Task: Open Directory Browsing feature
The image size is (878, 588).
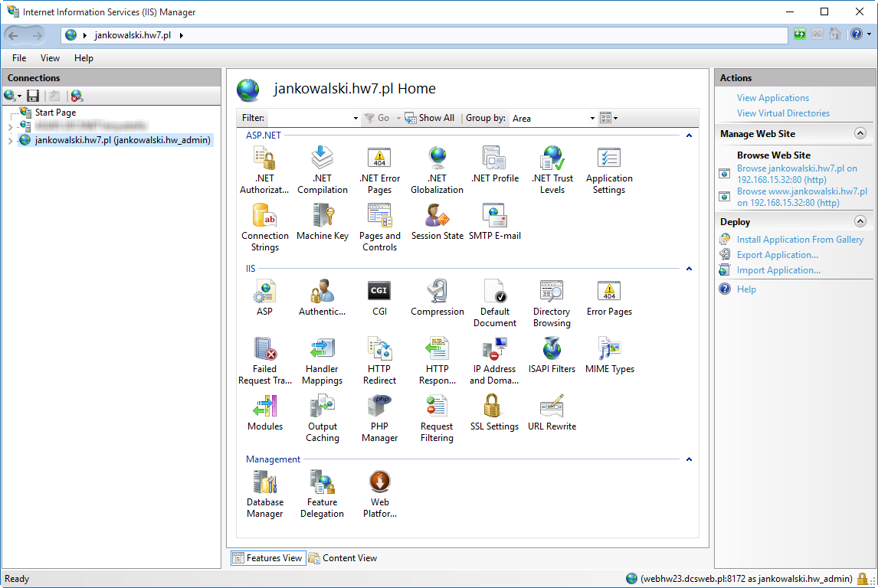Action: tap(552, 302)
